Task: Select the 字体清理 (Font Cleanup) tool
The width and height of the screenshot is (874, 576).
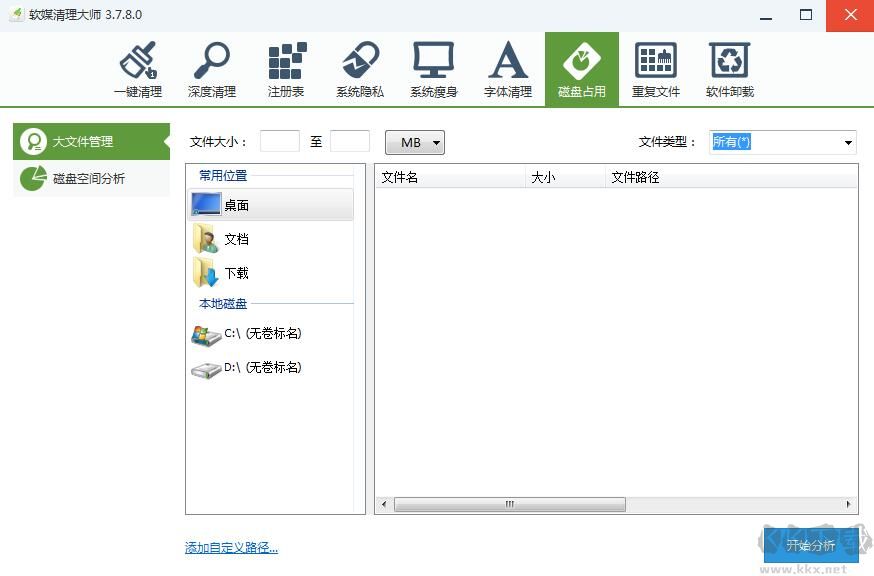Action: [508, 68]
